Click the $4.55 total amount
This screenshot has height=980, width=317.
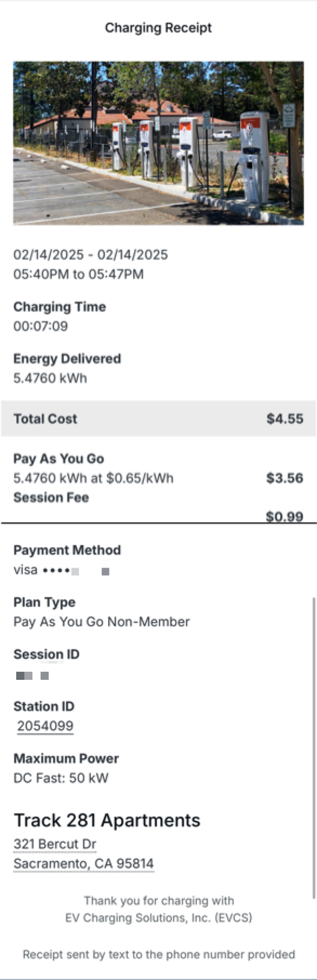285,419
